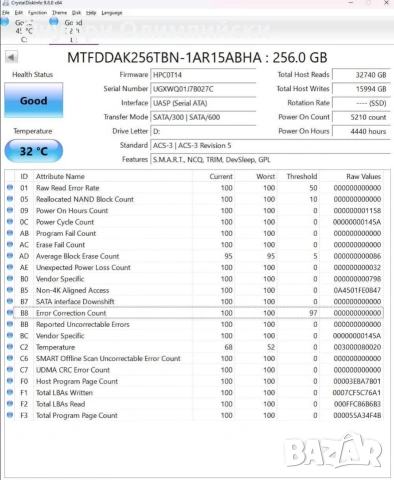Click Power On Hours value 4440 hours

pos(361,131)
